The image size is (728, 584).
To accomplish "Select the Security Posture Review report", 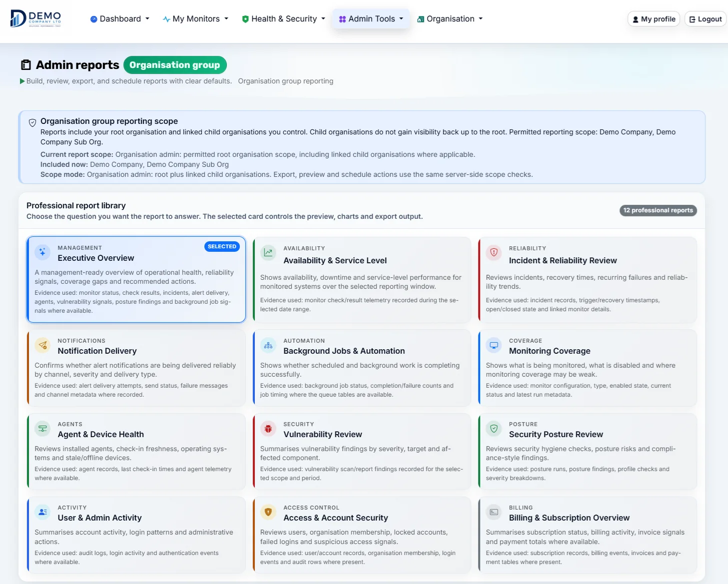I will (x=588, y=451).
